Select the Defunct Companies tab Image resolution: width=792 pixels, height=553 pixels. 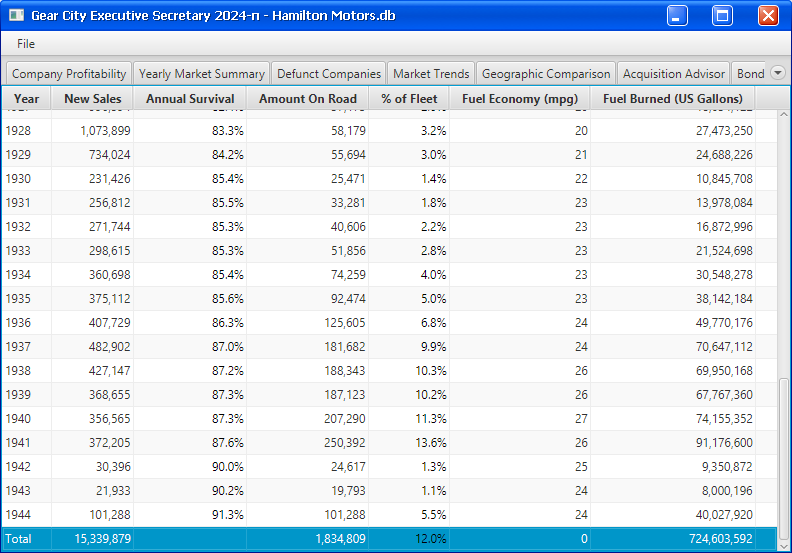[329, 74]
